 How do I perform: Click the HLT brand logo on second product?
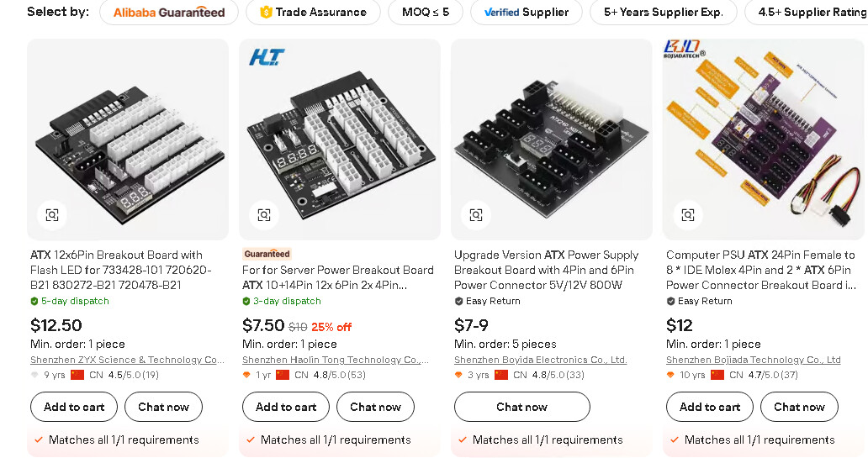coord(267,57)
